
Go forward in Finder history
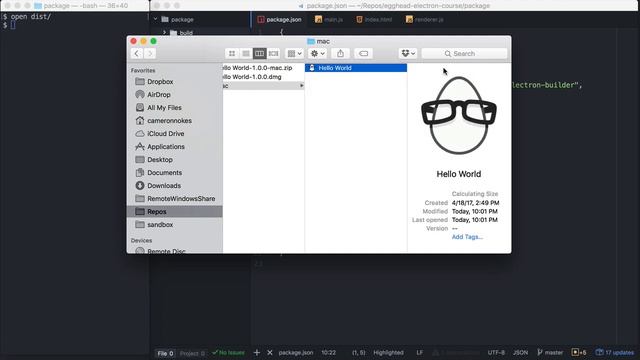click(x=150, y=53)
